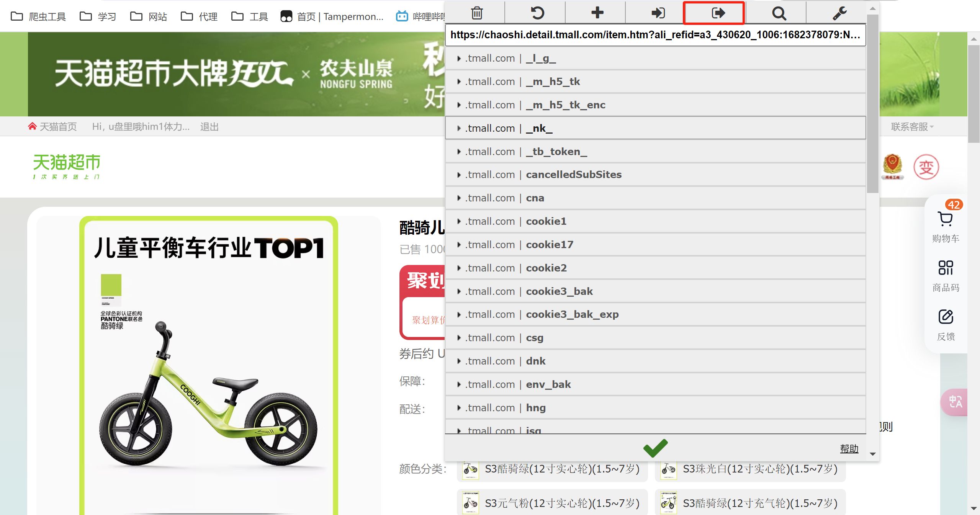Image resolution: width=980 pixels, height=515 pixels.
Task: Expand the dnk cookie row
Action: point(655,361)
